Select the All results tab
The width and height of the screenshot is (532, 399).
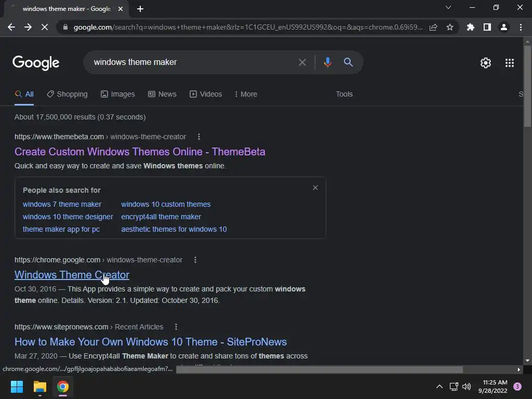click(x=24, y=95)
